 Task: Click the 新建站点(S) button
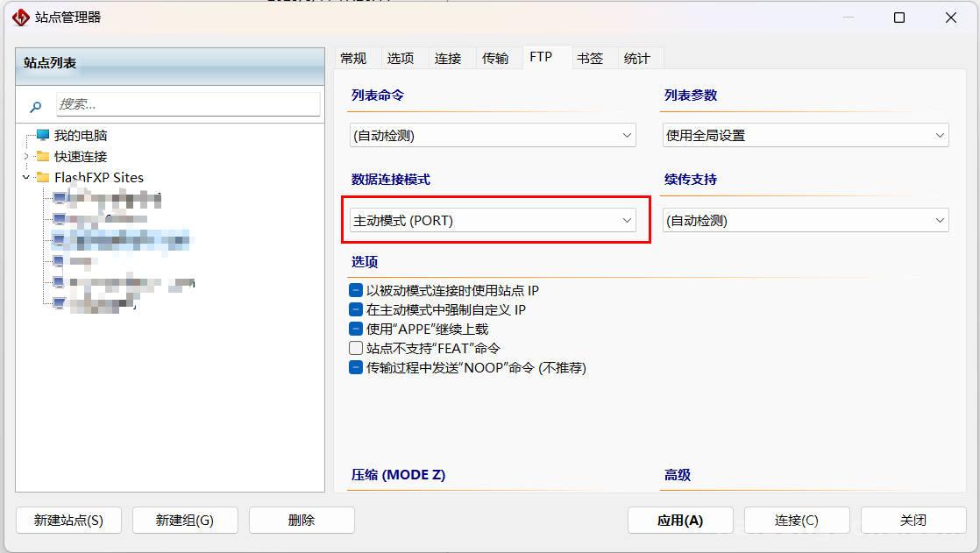[x=68, y=520]
